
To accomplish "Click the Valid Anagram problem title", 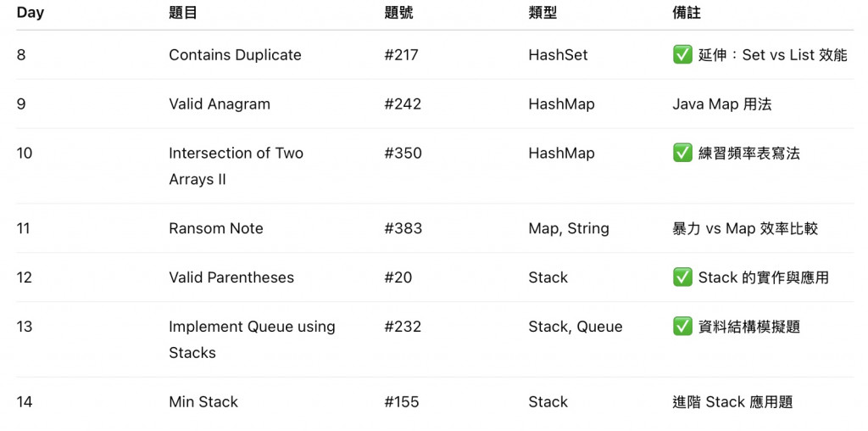I will [x=220, y=104].
